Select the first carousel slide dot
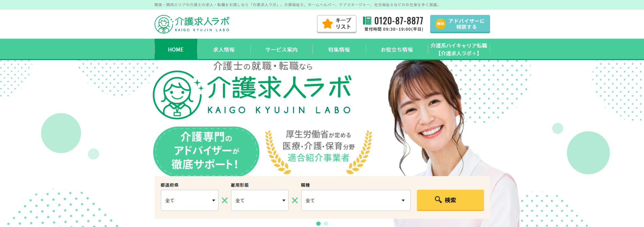The width and height of the screenshot is (644, 227). click(318, 223)
